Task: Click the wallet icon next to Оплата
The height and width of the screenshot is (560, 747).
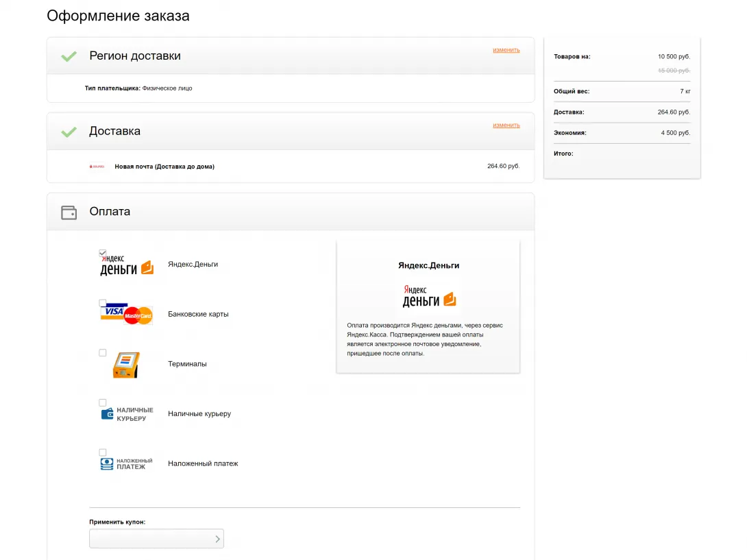Action: pyautogui.click(x=69, y=212)
